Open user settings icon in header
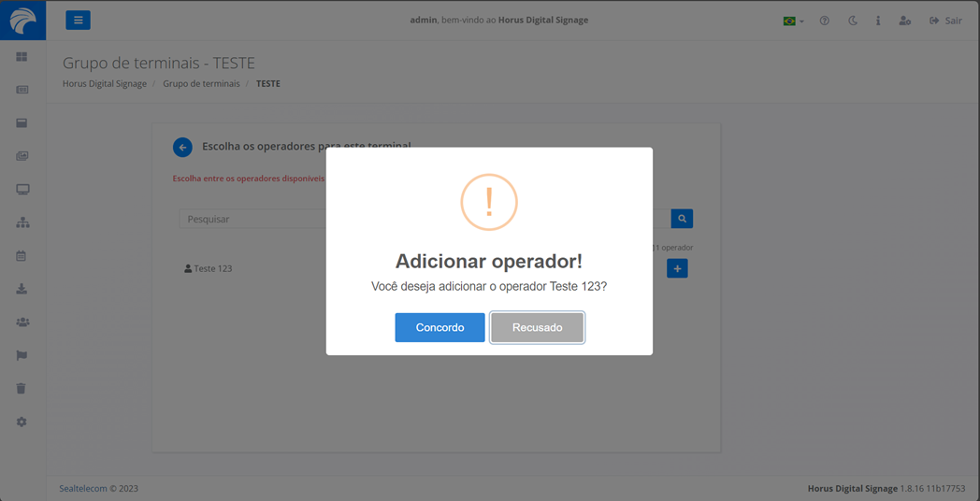Viewport: 980px width, 501px height. pyautogui.click(x=904, y=21)
